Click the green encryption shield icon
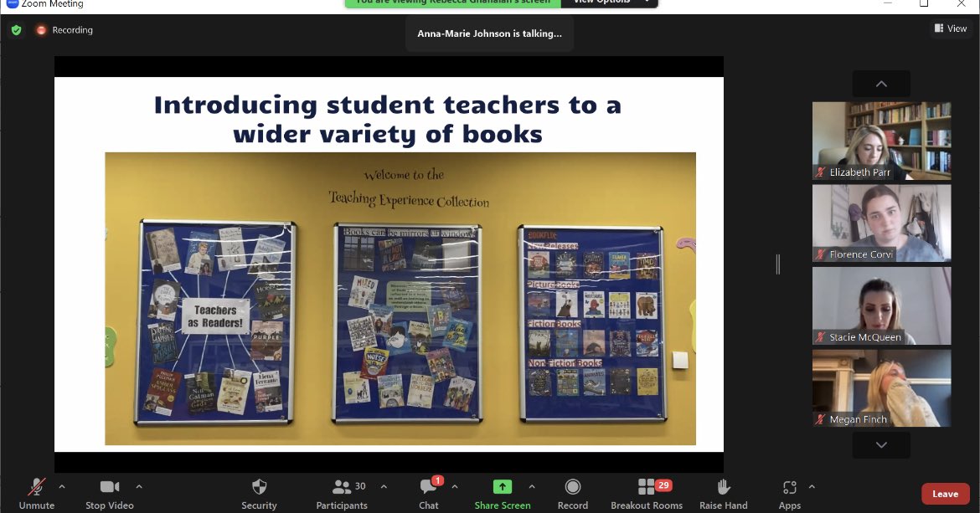980x513 pixels. coord(16,30)
